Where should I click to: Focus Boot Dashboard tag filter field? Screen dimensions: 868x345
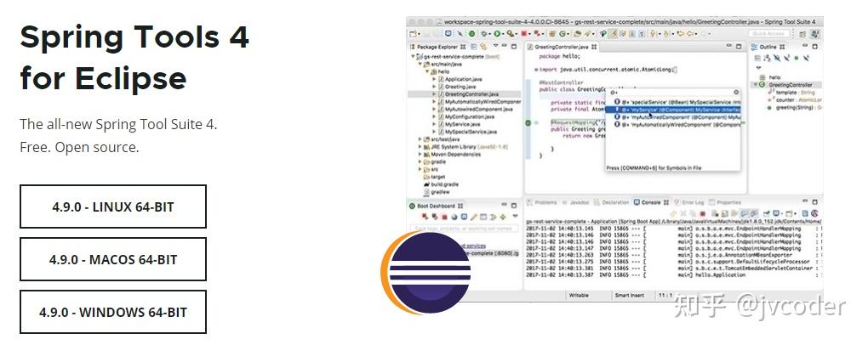point(464,229)
